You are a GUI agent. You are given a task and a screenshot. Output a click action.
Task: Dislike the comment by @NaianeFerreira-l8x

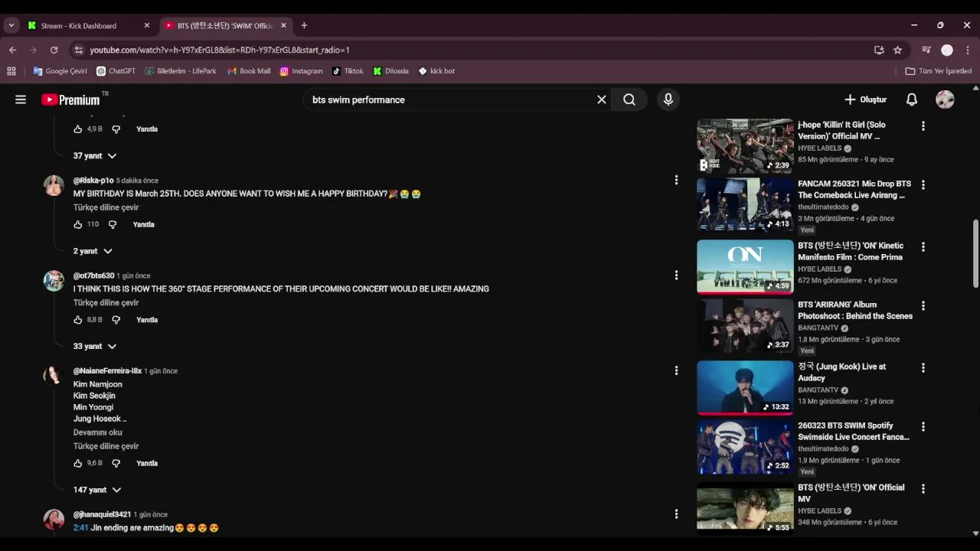click(116, 463)
